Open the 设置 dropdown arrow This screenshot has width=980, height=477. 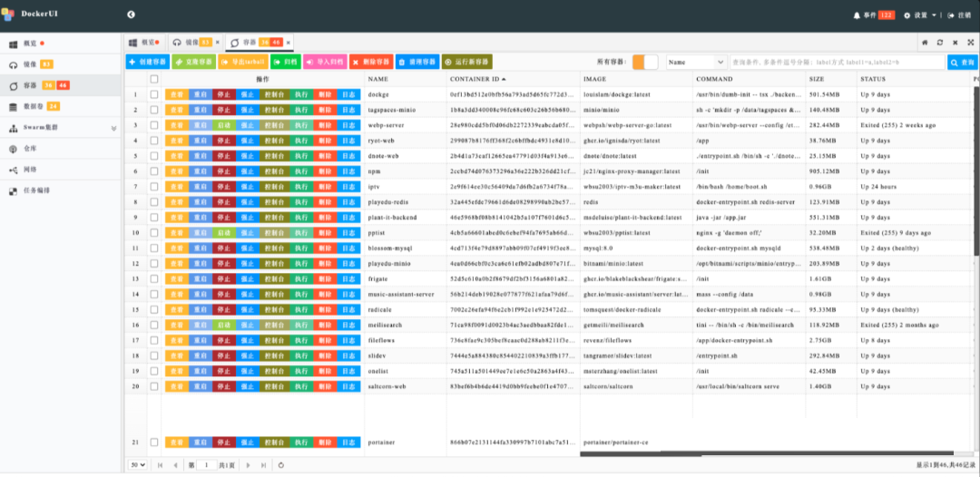click(x=934, y=15)
